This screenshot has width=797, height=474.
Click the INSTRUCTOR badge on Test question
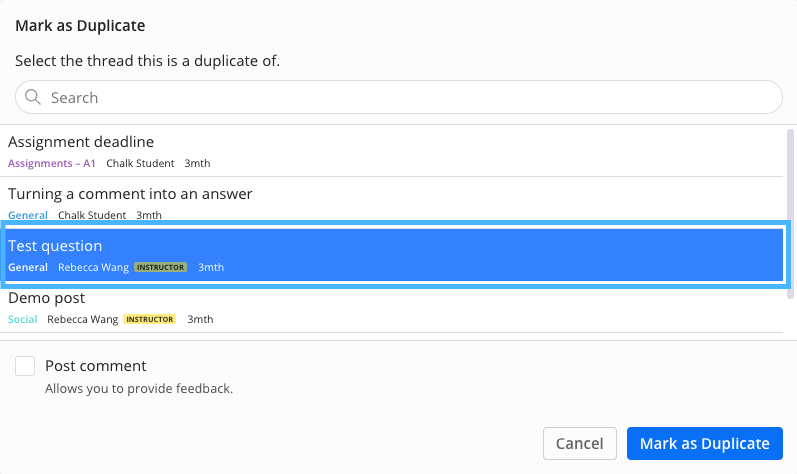pyautogui.click(x=161, y=267)
